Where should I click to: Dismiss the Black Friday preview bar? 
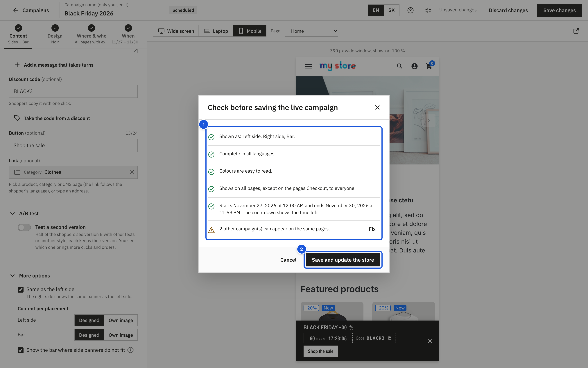click(430, 341)
